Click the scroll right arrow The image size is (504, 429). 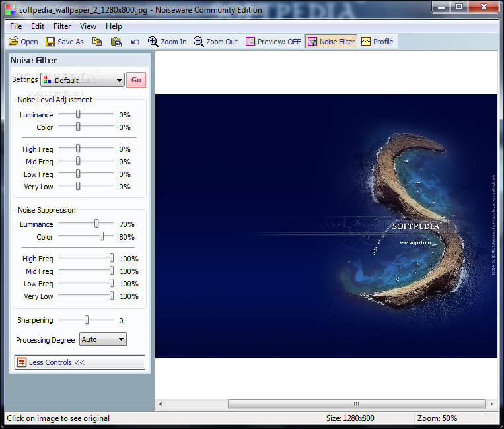[492, 404]
